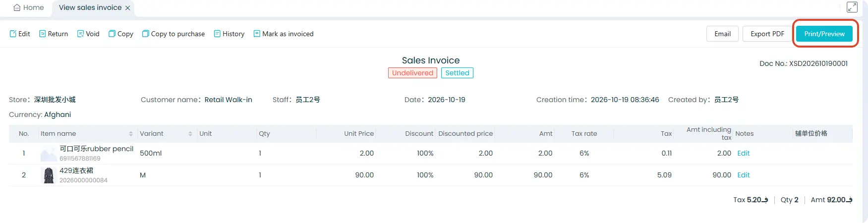Close the View sales invoice tab
The width and height of the screenshot is (868, 223).
tap(127, 8)
